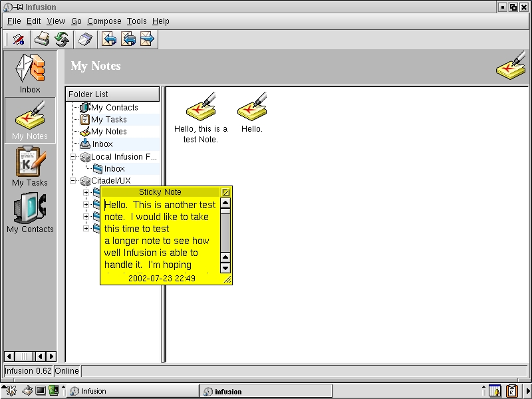Click the green Refresh arrows icon
This screenshot has height=399, width=532.
point(62,39)
